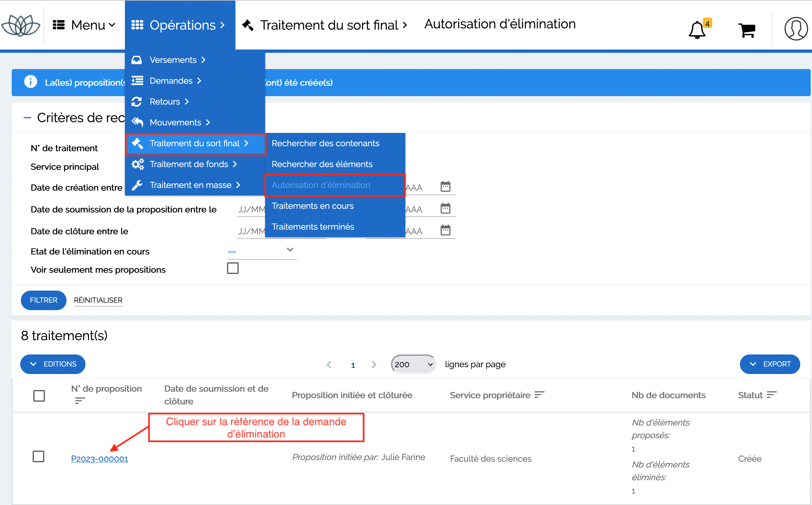Enable Voir seulement mes propositions checkbox
Image resolution: width=812 pixels, height=505 pixels.
pyautogui.click(x=233, y=268)
